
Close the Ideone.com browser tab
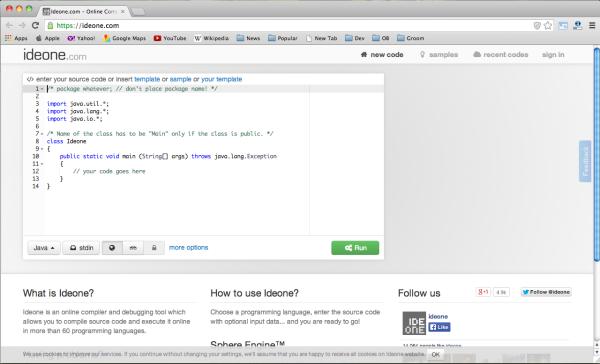pos(122,11)
